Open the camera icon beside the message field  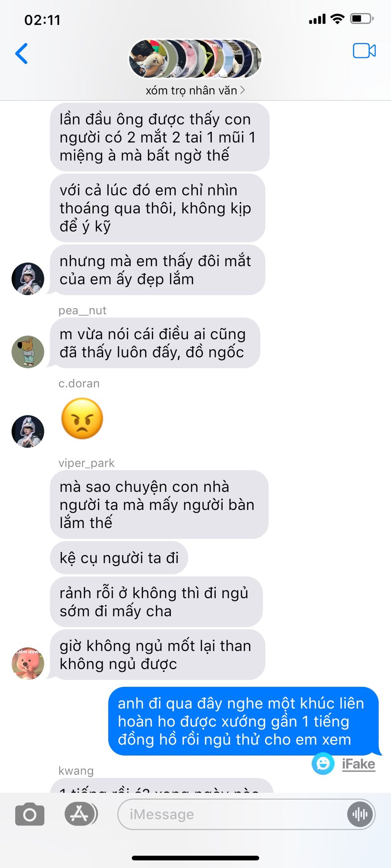click(30, 815)
